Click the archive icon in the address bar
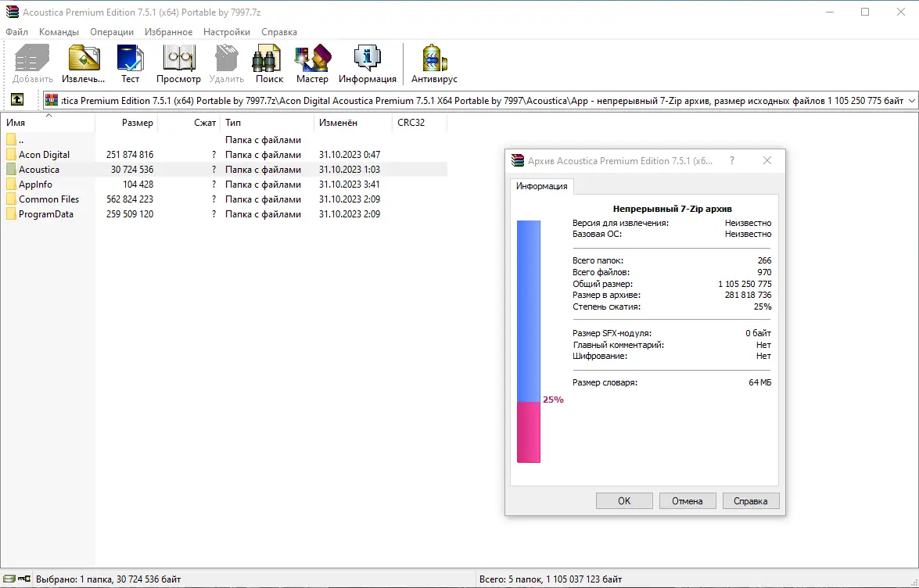 pyautogui.click(x=51, y=100)
